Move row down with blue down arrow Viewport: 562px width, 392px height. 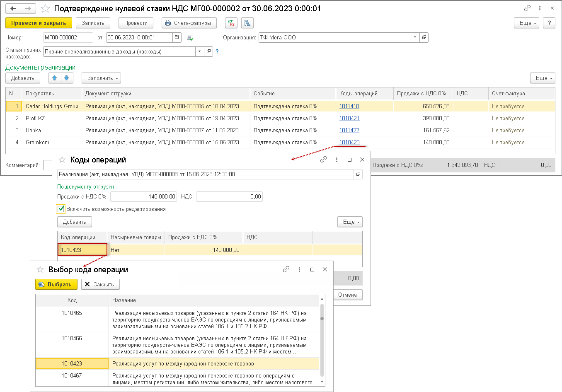[67, 78]
